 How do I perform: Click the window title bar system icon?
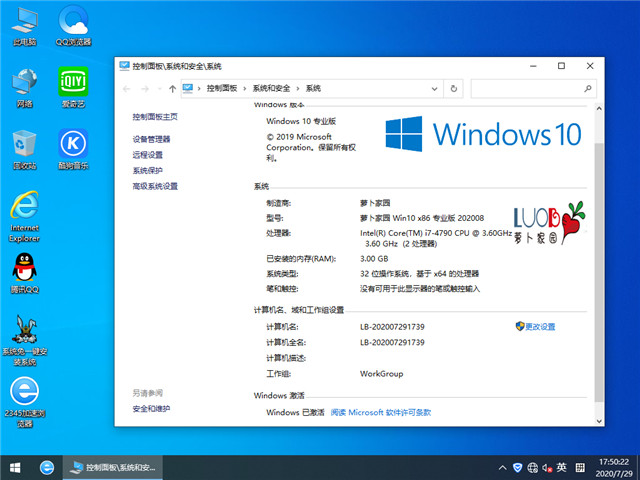click(x=124, y=66)
